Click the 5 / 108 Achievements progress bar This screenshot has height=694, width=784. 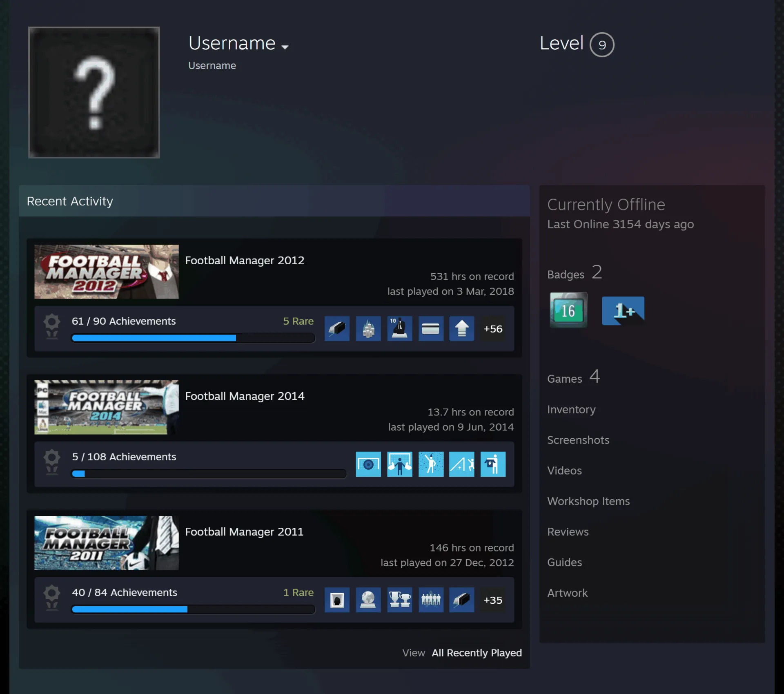point(209,473)
